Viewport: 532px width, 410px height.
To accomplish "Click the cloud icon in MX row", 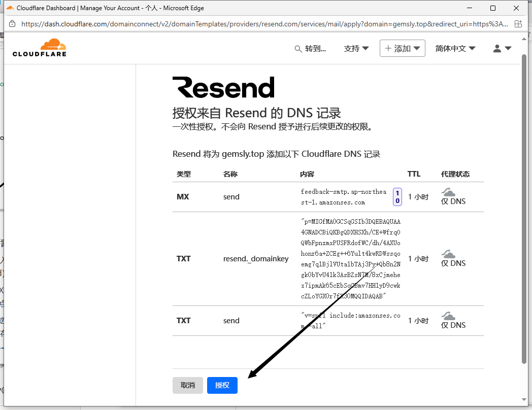I will (448, 192).
